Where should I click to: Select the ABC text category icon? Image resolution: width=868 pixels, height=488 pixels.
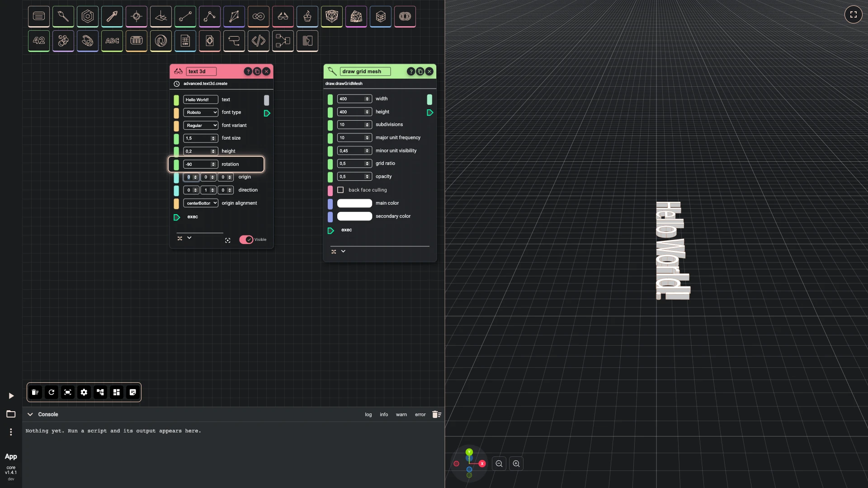tap(112, 41)
